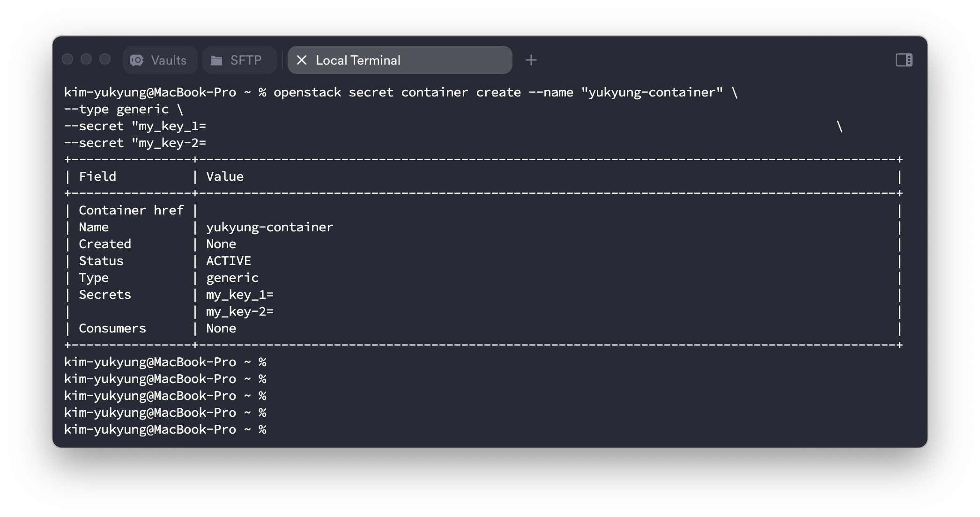Click the SFTP folder icon
This screenshot has width=980, height=517.
pos(216,60)
